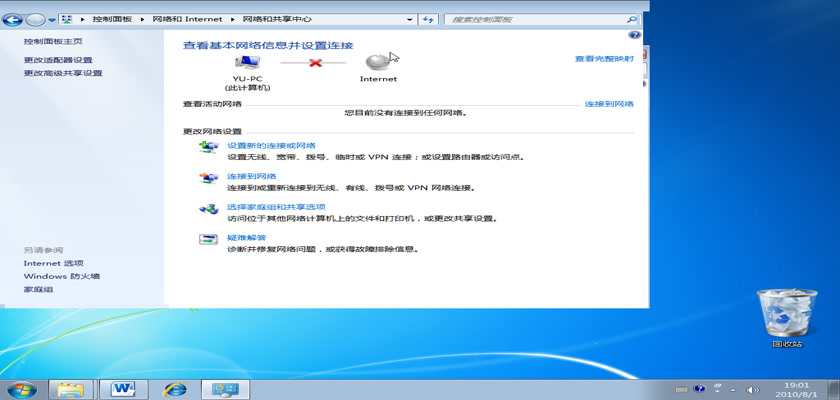The height and width of the screenshot is (400, 840).
Task: Open Recycle Bin on the desktop
Action: click(786, 312)
